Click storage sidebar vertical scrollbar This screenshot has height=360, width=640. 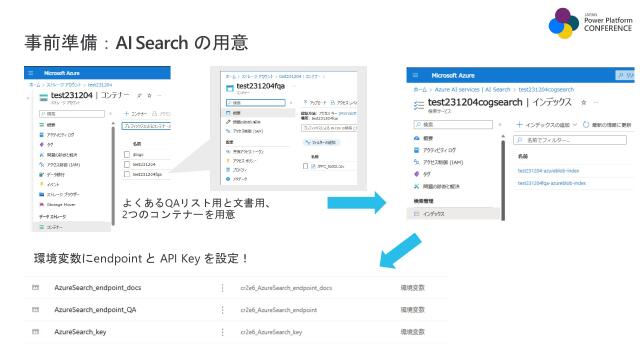pos(113,176)
